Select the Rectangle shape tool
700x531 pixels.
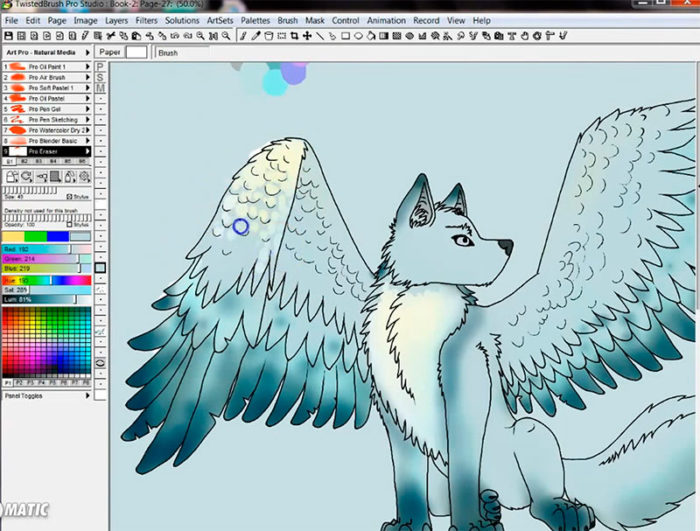point(346,36)
